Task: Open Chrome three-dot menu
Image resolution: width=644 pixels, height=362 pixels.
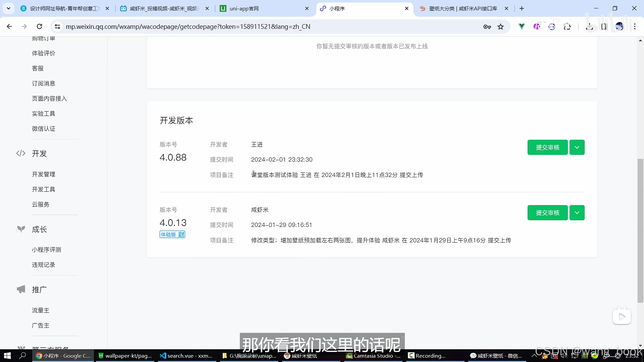Action: (x=635, y=26)
